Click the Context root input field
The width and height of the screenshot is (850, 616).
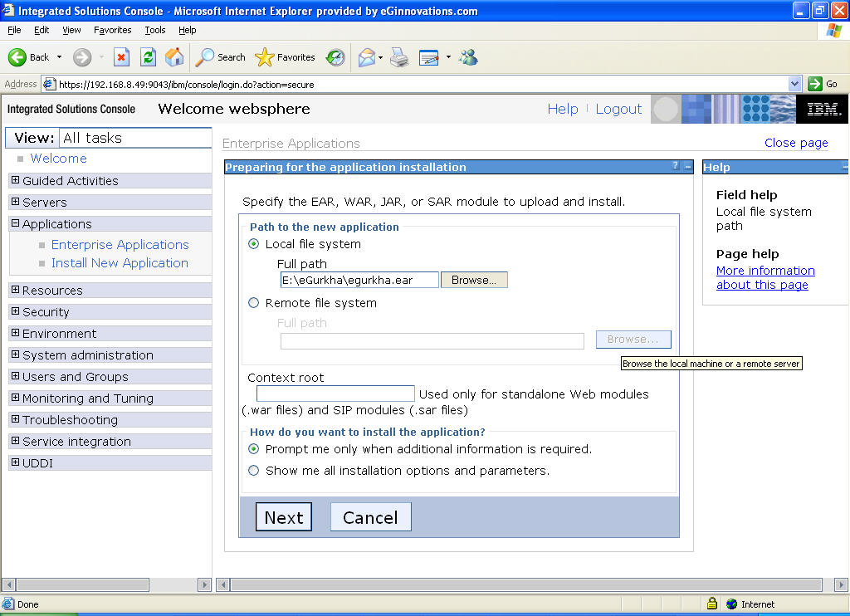point(335,394)
